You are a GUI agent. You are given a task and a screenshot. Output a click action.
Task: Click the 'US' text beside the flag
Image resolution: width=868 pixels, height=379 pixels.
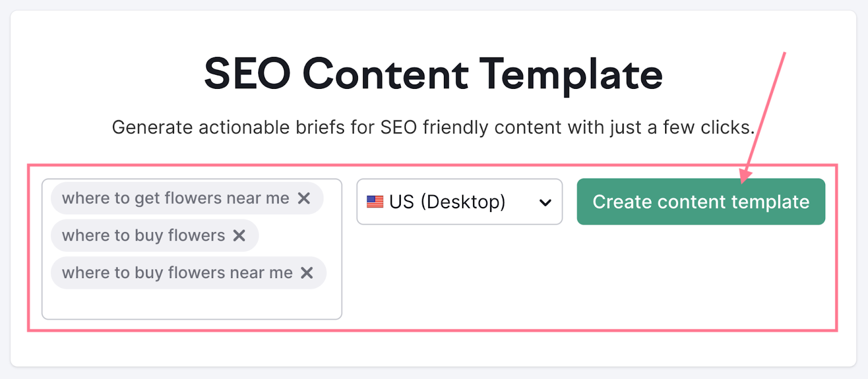coord(401,202)
